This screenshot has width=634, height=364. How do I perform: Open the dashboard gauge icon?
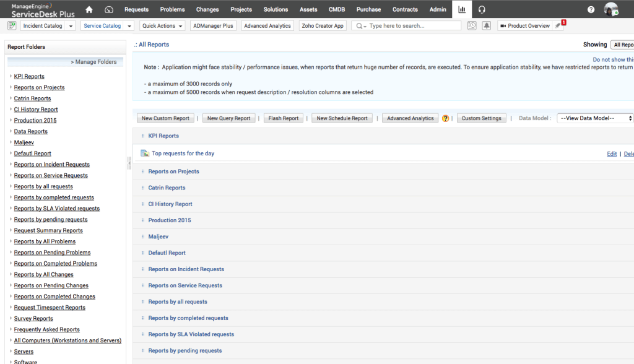click(109, 9)
